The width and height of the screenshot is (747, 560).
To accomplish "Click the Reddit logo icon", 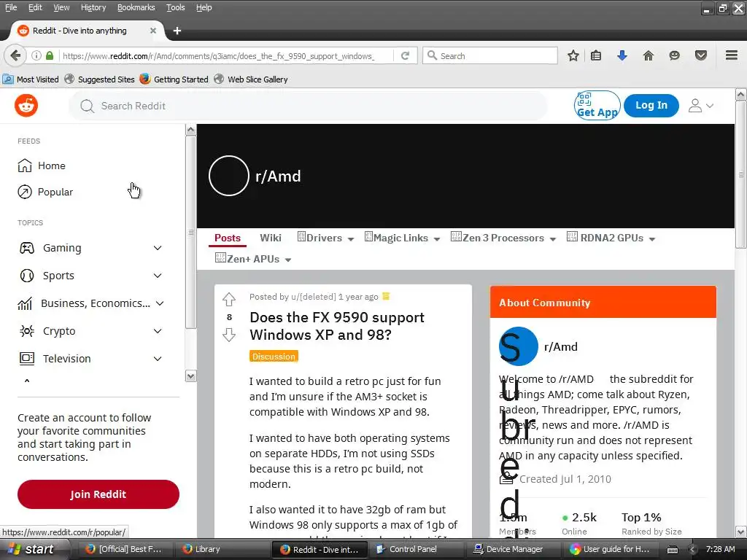I will [x=26, y=105].
